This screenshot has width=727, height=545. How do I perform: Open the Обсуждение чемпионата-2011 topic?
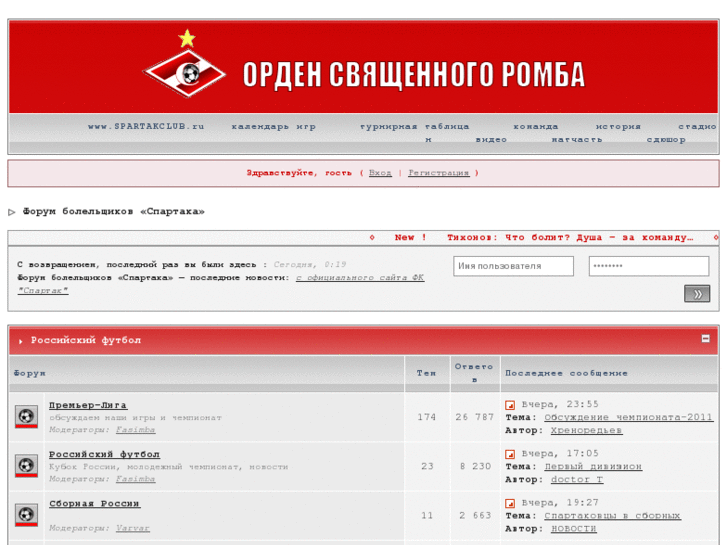(628, 417)
